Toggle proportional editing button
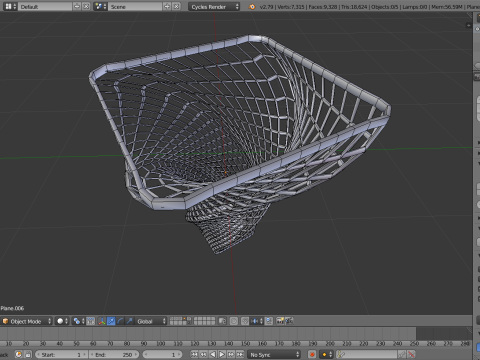Viewport: 480px width, 360px height. click(x=234, y=321)
